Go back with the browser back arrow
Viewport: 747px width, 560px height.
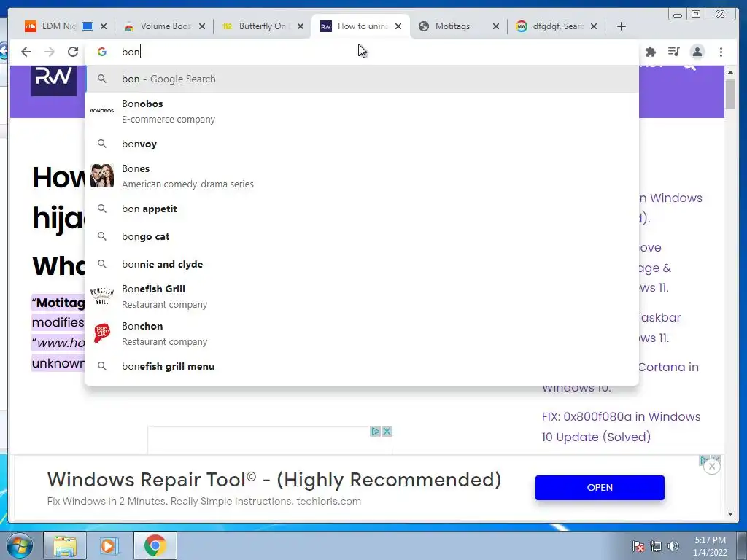26,52
